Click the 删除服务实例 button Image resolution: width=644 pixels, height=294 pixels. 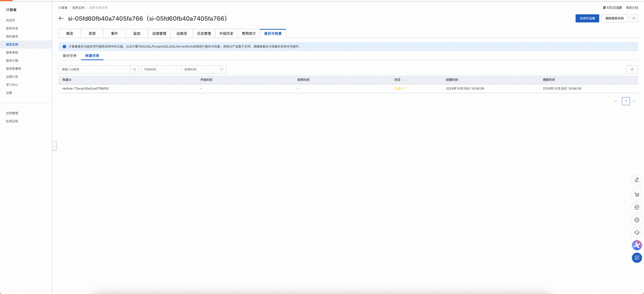coord(614,18)
